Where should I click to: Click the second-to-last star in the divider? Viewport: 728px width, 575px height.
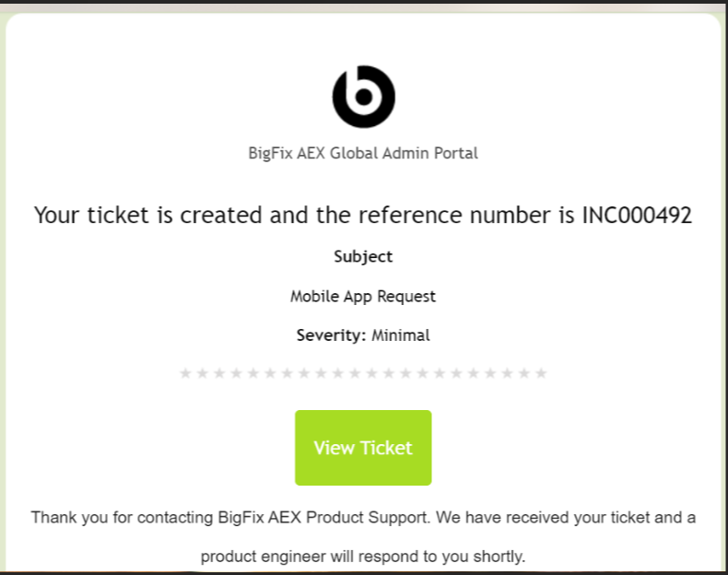524,373
